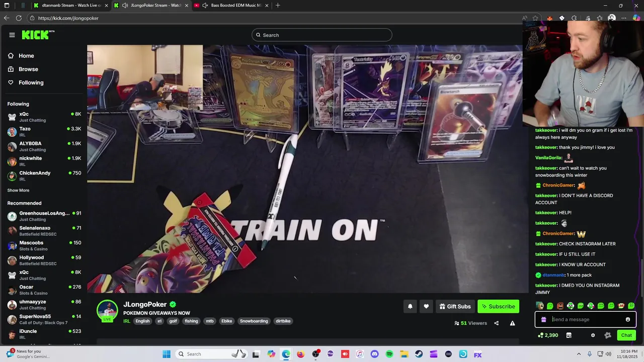Toggle notification bell for JLongoPoker
The height and width of the screenshot is (362, 644).
point(410,306)
